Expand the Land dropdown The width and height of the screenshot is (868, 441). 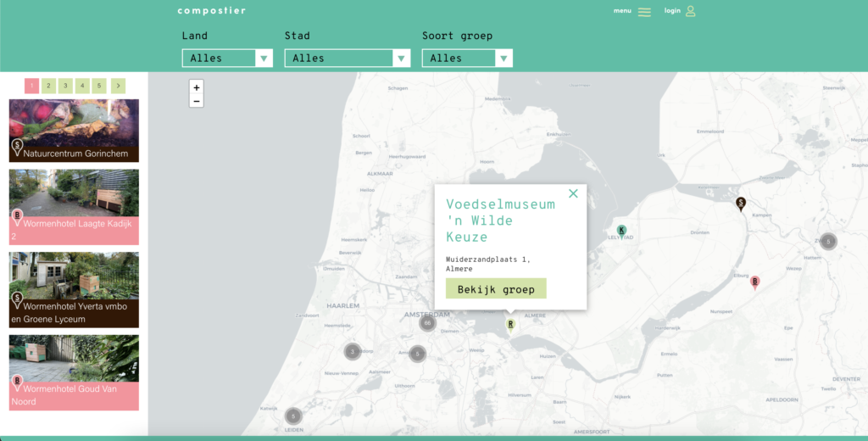pos(227,59)
